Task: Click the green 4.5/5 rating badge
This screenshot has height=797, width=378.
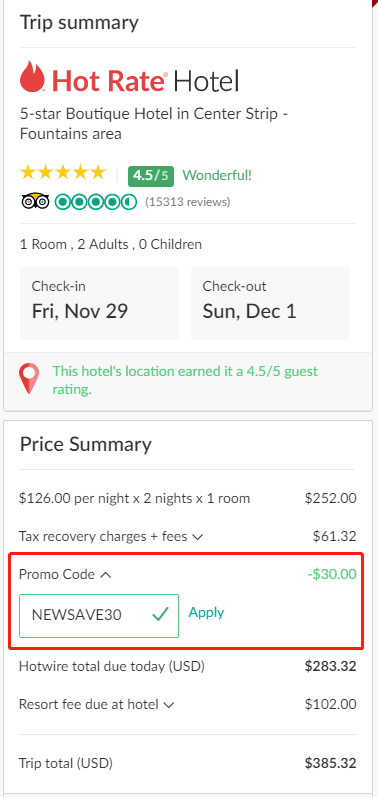Action: pos(151,176)
